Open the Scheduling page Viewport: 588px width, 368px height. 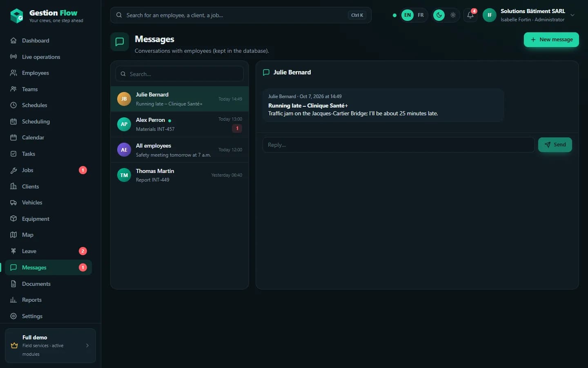tap(48, 121)
